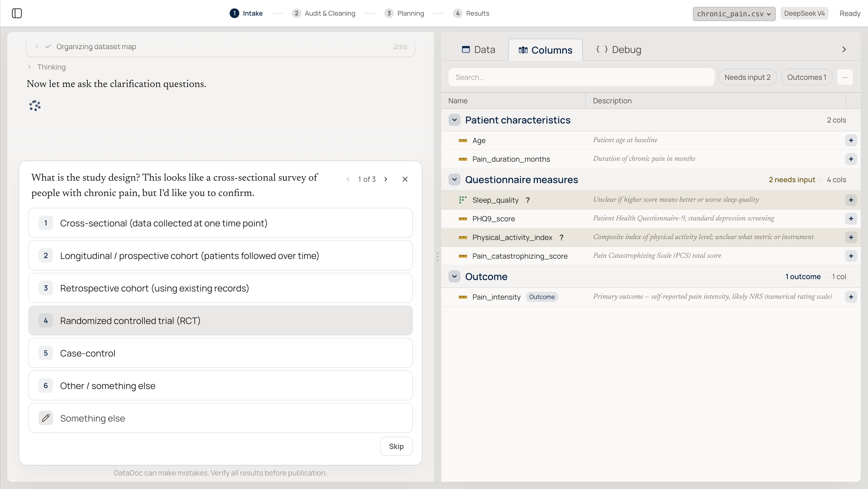The height and width of the screenshot is (489, 868).
Task: Expand Organizing dataset map step
Action: point(220,46)
